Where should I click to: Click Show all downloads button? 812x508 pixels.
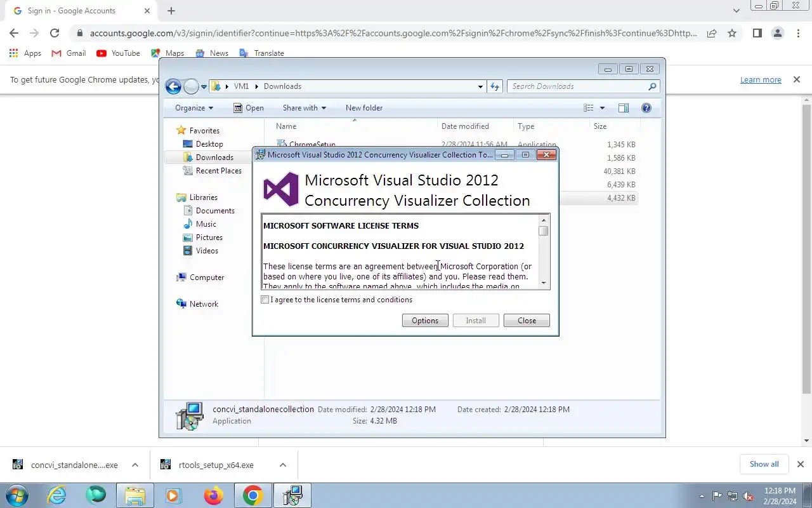click(x=764, y=464)
